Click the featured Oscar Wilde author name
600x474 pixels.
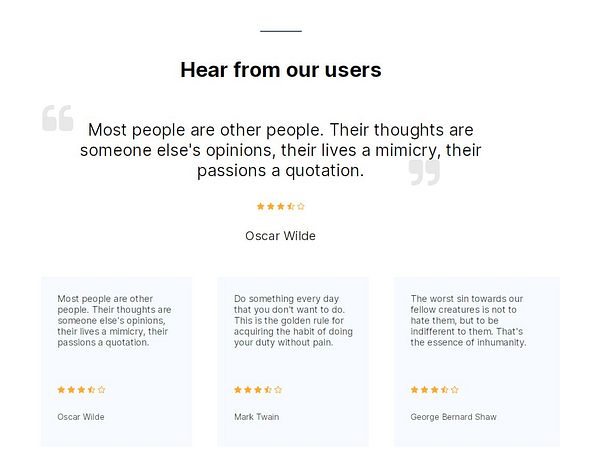[280, 236]
